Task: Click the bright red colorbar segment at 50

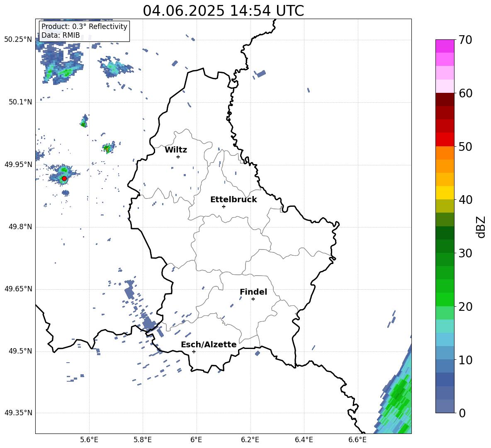Action: click(x=445, y=140)
